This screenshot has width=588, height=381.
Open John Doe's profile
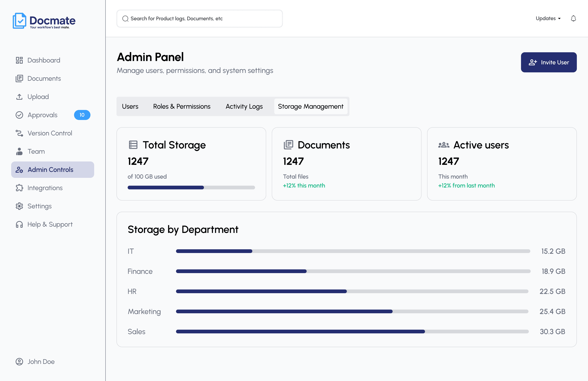tap(35, 362)
